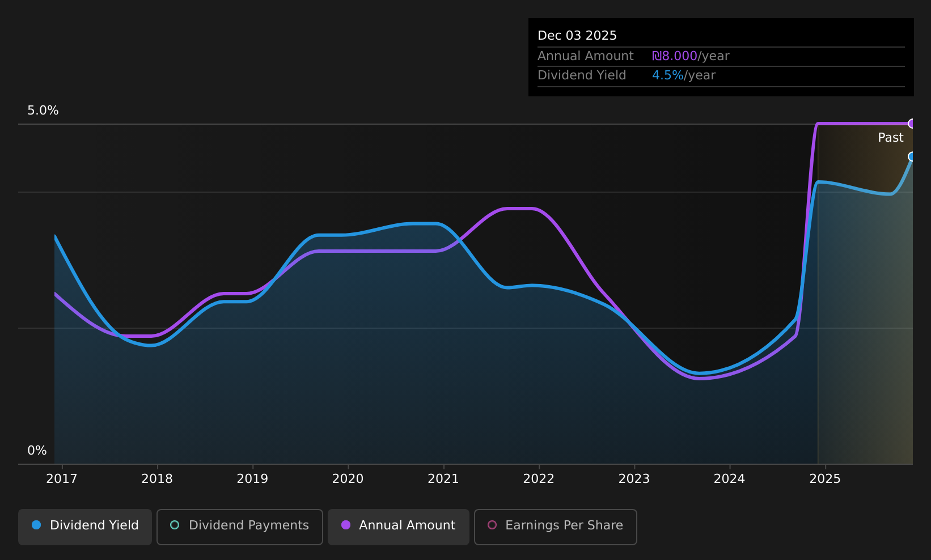The width and height of the screenshot is (931, 560).
Task: Click the 2023 x-axis label
Action: tap(634, 479)
